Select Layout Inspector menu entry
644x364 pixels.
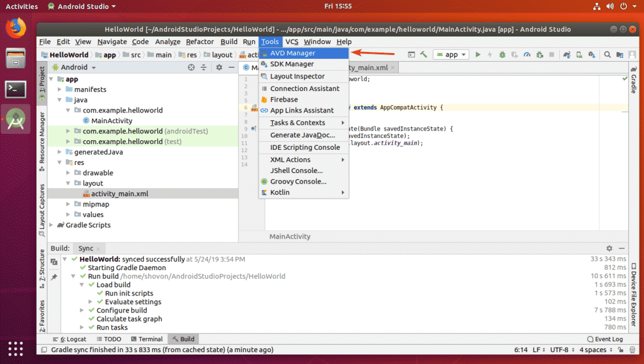point(304,76)
